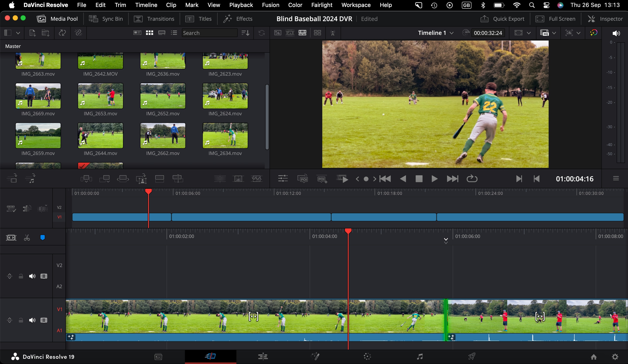Click the media pool vertical scrollbar

coord(267,117)
